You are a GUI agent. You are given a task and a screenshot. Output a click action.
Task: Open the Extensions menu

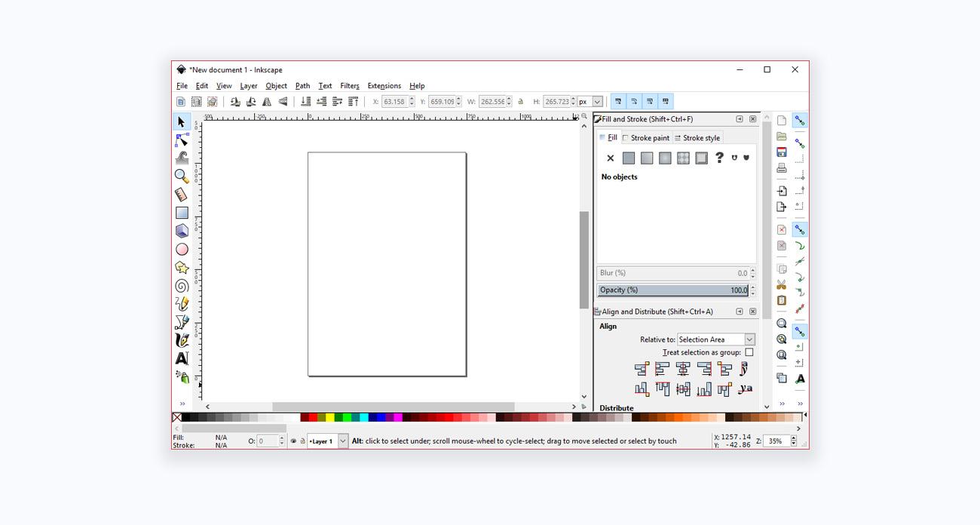coord(384,86)
